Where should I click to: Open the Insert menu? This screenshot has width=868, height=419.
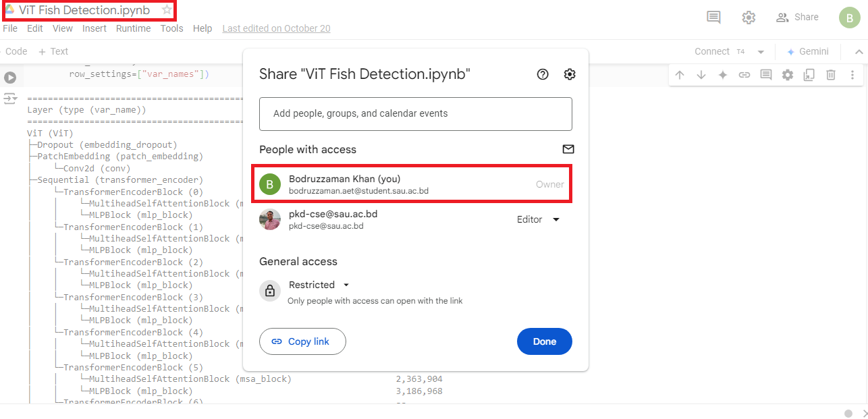(94, 28)
